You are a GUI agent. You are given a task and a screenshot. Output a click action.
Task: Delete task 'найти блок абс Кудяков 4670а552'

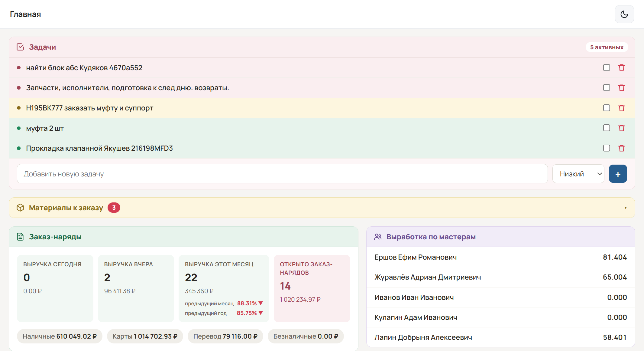pyautogui.click(x=621, y=67)
